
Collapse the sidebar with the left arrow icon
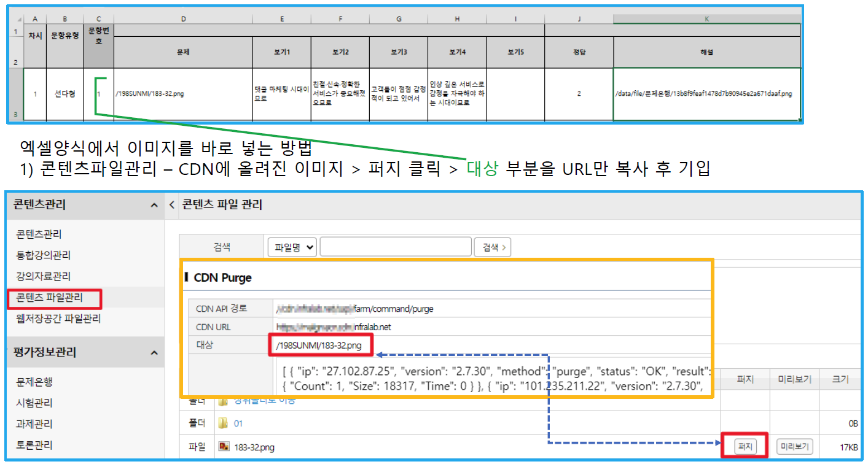[171, 205]
